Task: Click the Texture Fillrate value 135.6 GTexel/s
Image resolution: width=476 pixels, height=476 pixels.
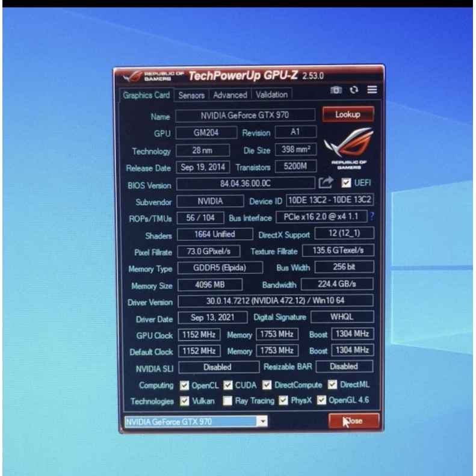Action: pyautogui.click(x=338, y=250)
